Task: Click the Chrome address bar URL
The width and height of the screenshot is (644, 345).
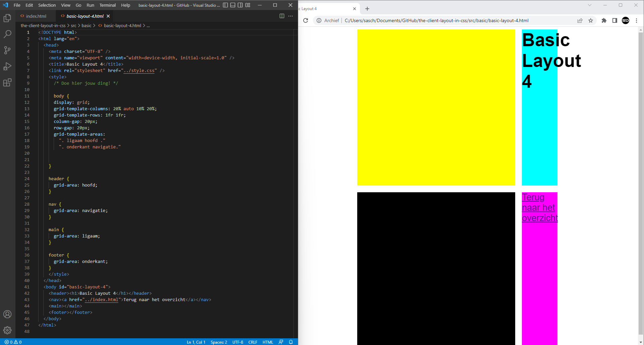Action: tap(436, 20)
